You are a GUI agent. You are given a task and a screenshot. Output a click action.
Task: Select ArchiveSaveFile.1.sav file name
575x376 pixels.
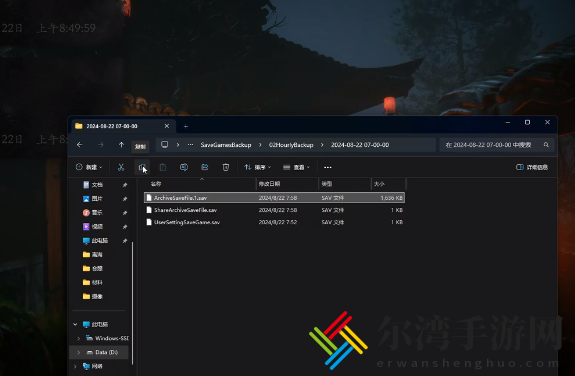click(180, 198)
